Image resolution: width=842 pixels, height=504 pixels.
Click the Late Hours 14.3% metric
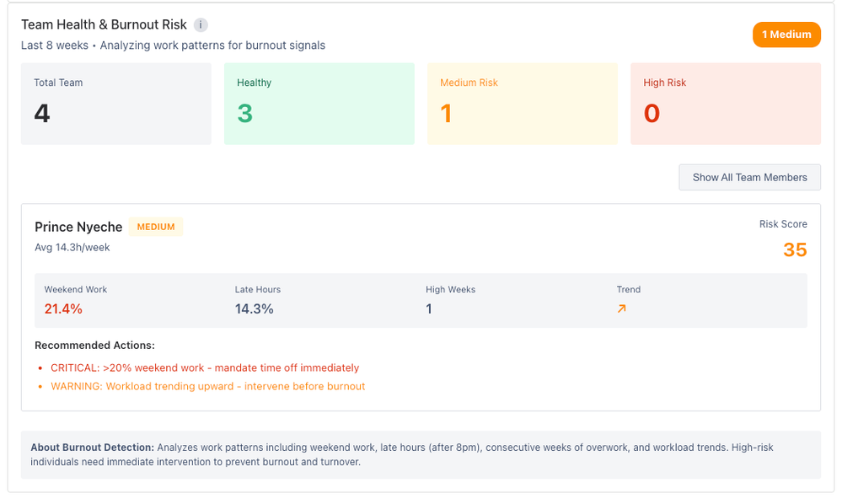pos(254,309)
